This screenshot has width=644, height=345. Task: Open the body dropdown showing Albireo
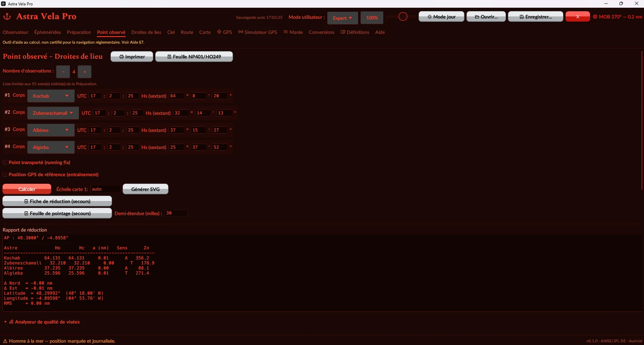(51, 130)
